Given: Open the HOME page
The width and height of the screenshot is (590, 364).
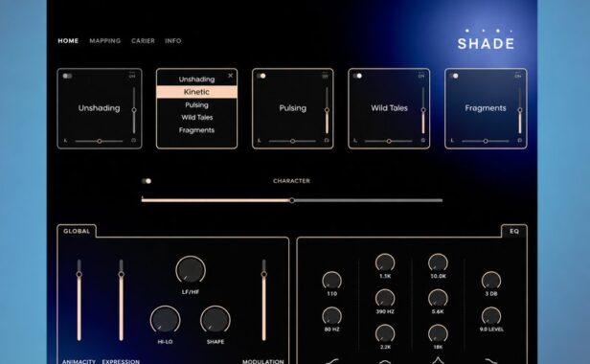Looking at the screenshot, I should coord(68,40).
